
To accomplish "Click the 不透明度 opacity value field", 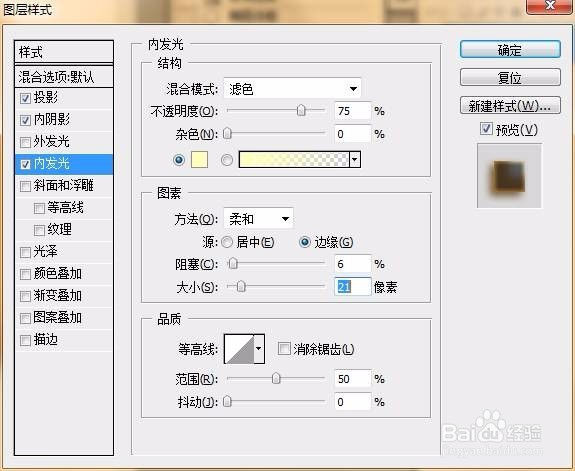I will 352,111.
